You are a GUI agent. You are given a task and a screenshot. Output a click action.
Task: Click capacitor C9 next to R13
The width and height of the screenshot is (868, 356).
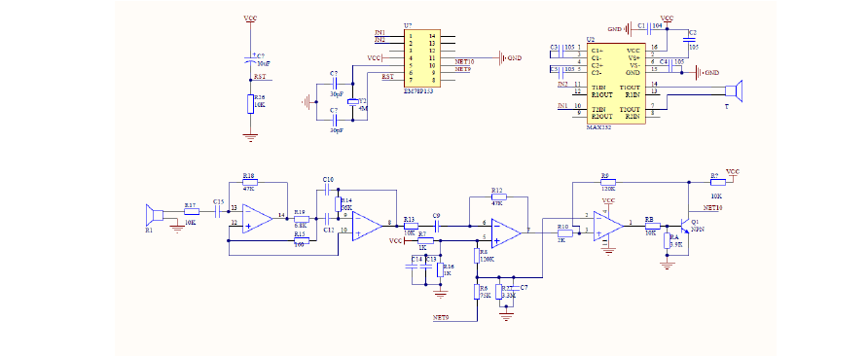click(436, 226)
